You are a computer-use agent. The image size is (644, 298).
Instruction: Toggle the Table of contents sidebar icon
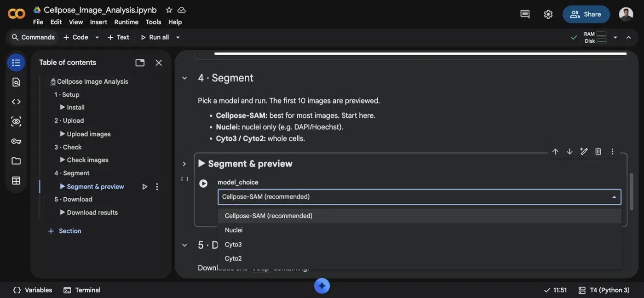[16, 63]
